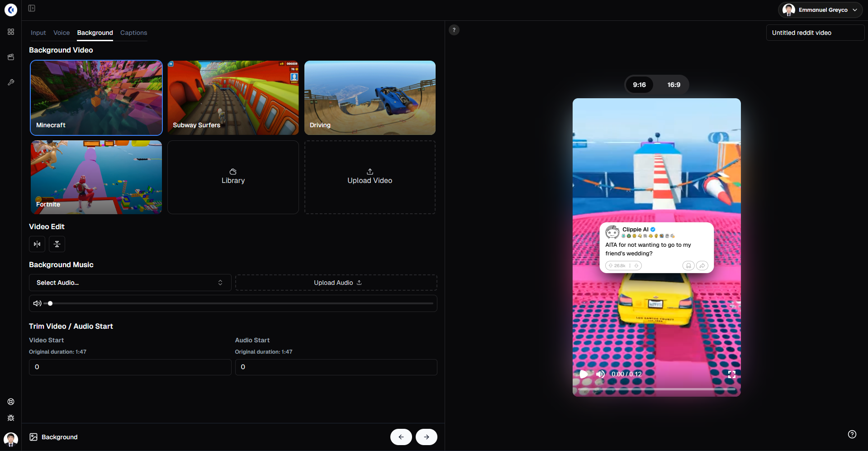This screenshot has width=868, height=451.
Task: Switch to the Input tab
Action: point(38,33)
